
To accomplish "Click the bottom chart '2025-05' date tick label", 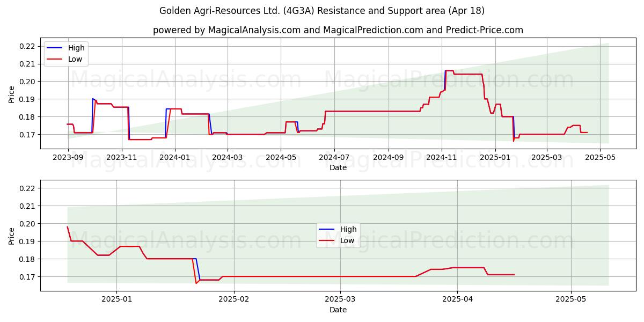I will 571,300.
